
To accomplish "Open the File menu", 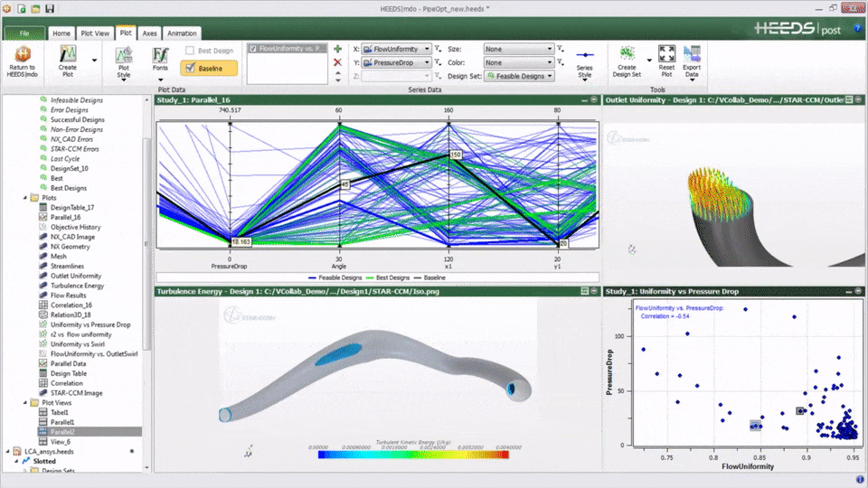I will pyautogui.click(x=24, y=33).
